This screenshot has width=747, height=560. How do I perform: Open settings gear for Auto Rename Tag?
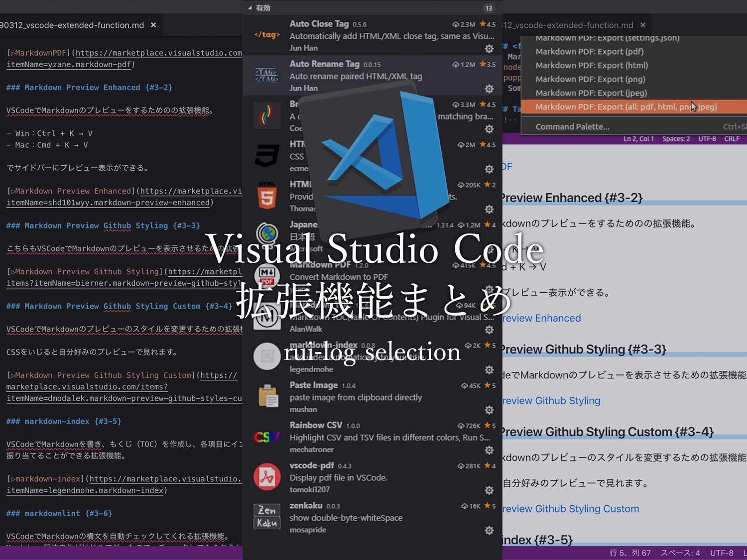click(489, 89)
